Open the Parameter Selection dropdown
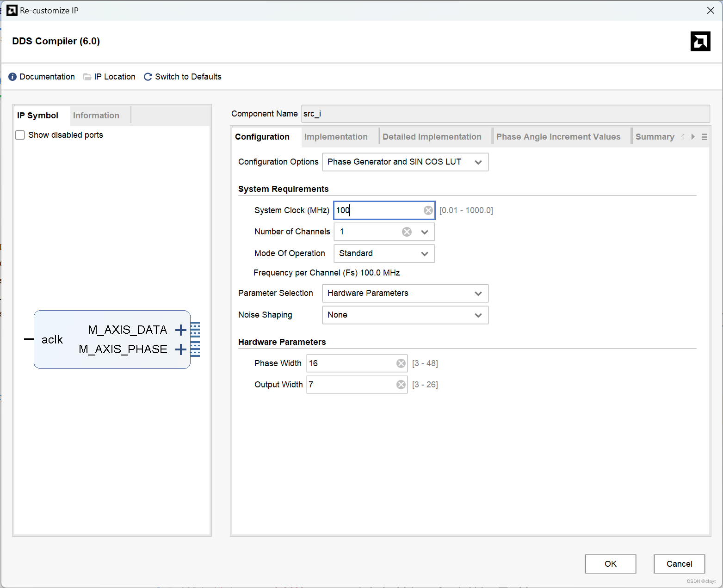 click(405, 293)
